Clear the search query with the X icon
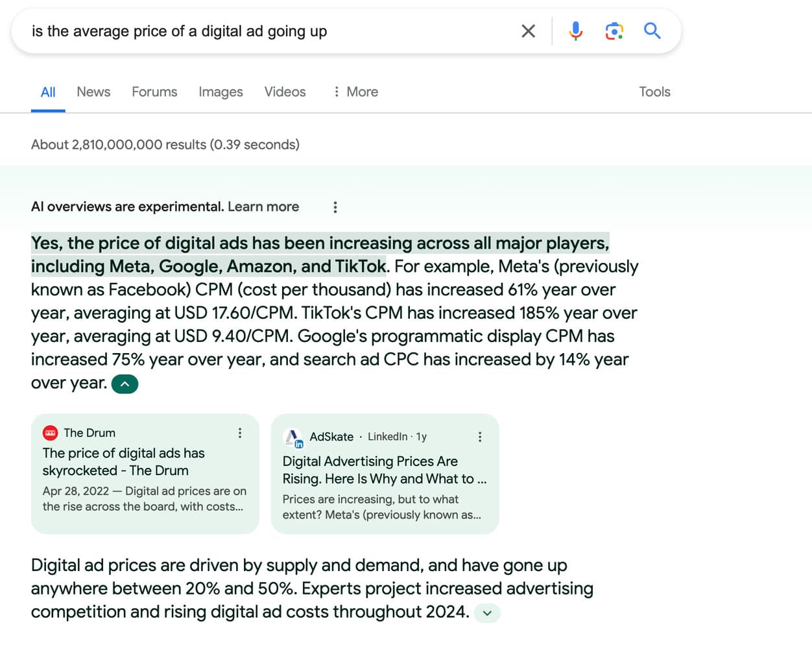Viewport: 812px width, 649px height. point(528,31)
